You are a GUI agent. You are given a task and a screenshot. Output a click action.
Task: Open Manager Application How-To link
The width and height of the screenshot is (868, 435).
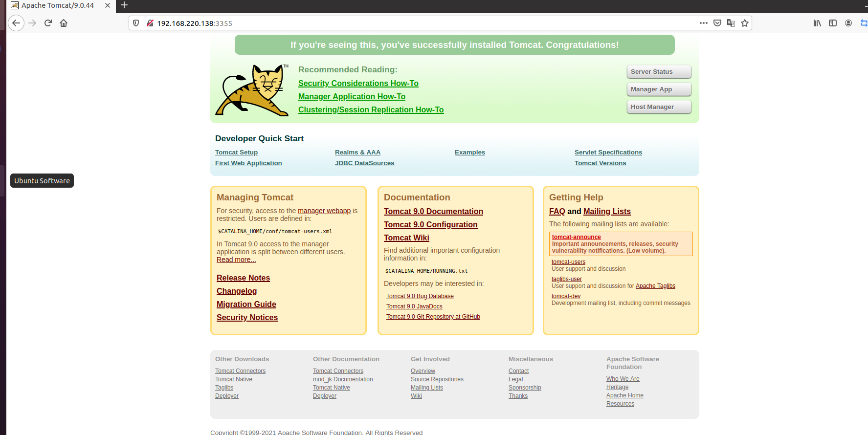click(352, 97)
